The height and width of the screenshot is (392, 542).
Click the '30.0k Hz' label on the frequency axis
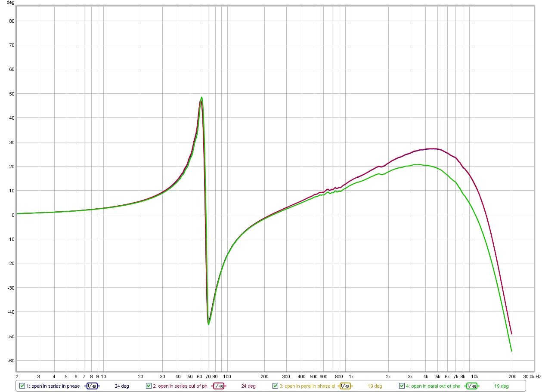coord(532,376)
